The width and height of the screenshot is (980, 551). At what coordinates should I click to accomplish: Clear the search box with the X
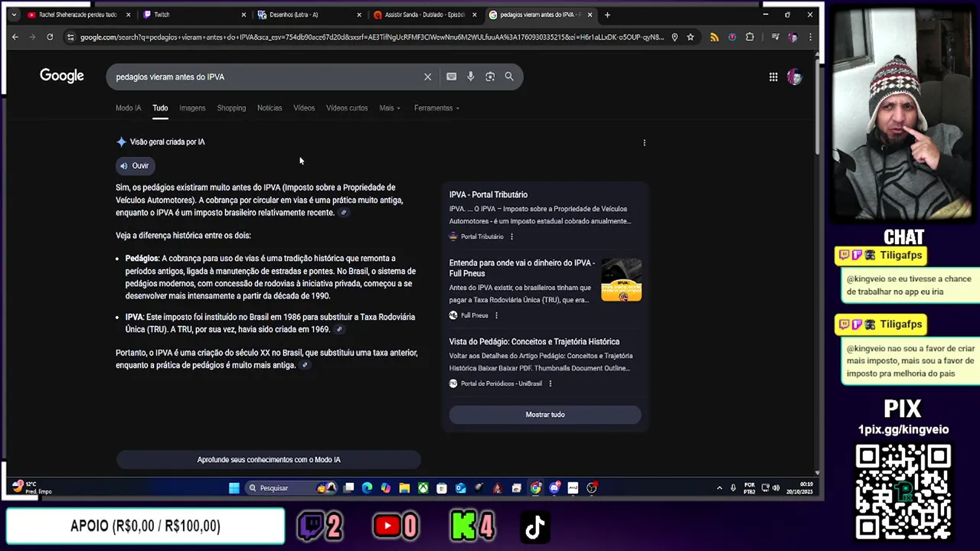pyautogui.click(x=428, y=77)
